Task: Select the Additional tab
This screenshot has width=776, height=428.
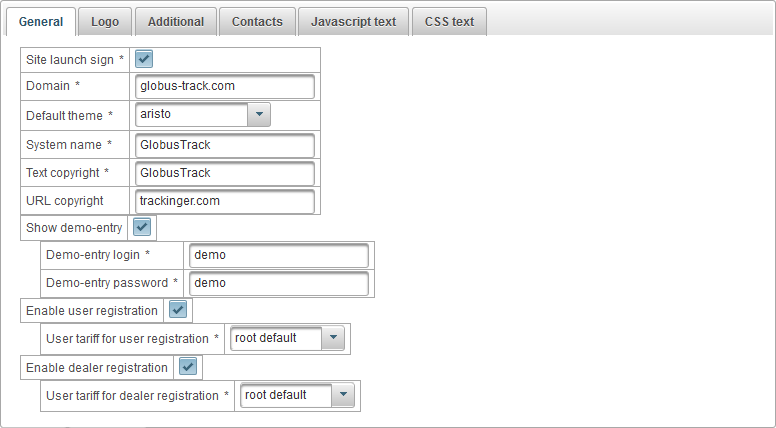Action: [175, 21]
